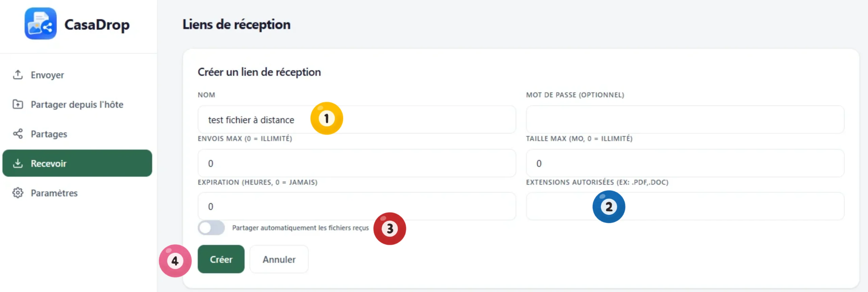
Task: Click the Extensions autorisées input field
Action: (685, 206)
